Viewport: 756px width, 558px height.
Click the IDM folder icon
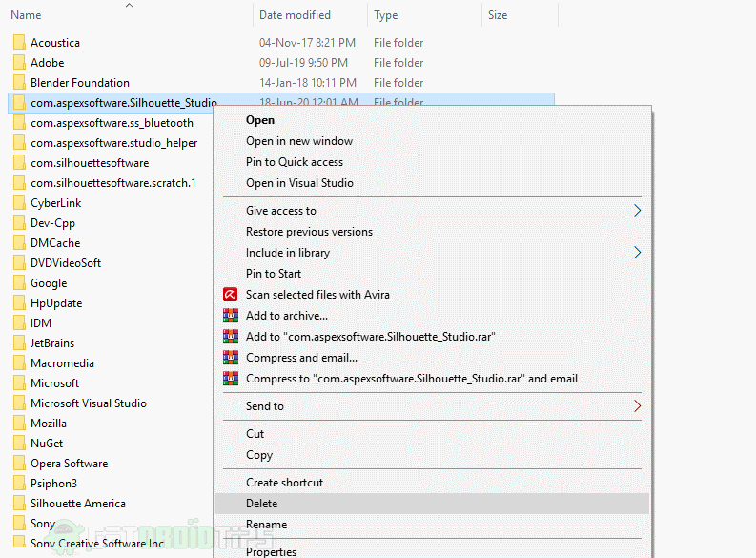19,322
